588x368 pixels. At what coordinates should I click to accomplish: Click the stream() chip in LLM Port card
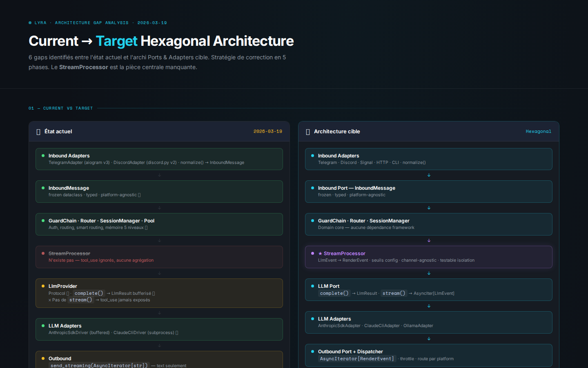(394, 293)
